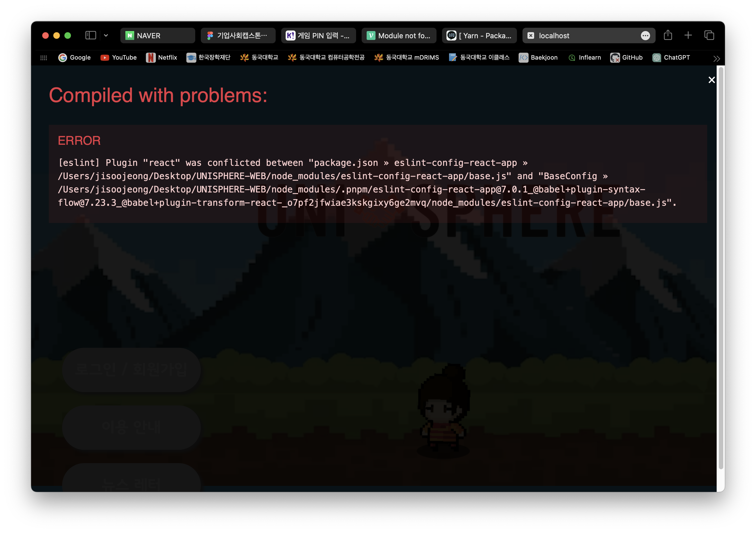
Task: Open the YouTube bookmark
Action: (118, 58)
